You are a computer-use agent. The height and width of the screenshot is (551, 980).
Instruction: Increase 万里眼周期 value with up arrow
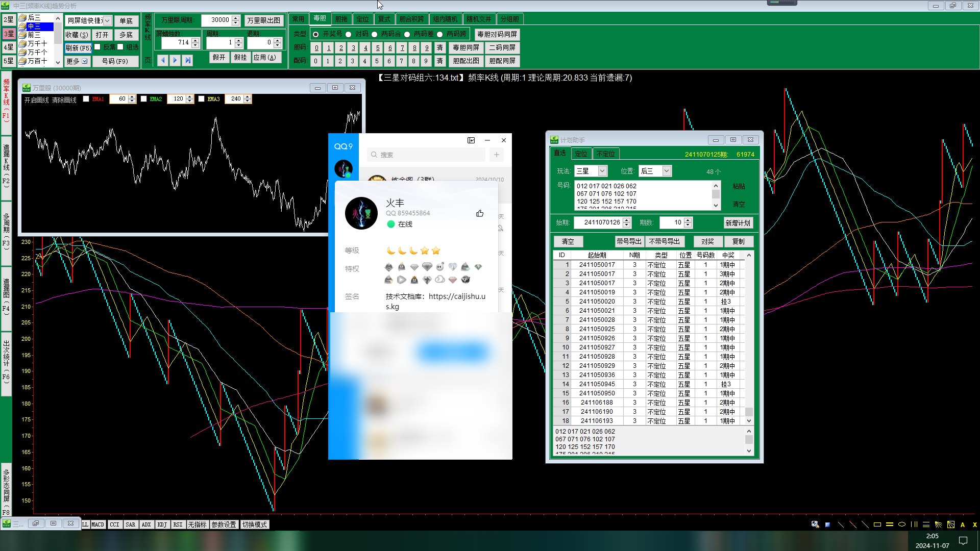coord(235,18)
